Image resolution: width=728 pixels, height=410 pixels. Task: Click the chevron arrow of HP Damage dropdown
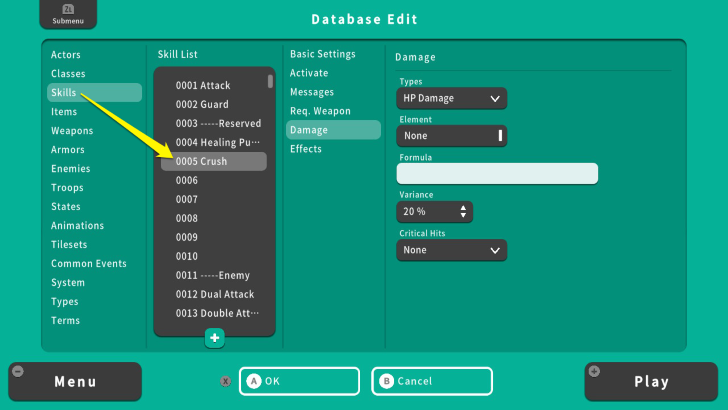[x=495, y=98]
